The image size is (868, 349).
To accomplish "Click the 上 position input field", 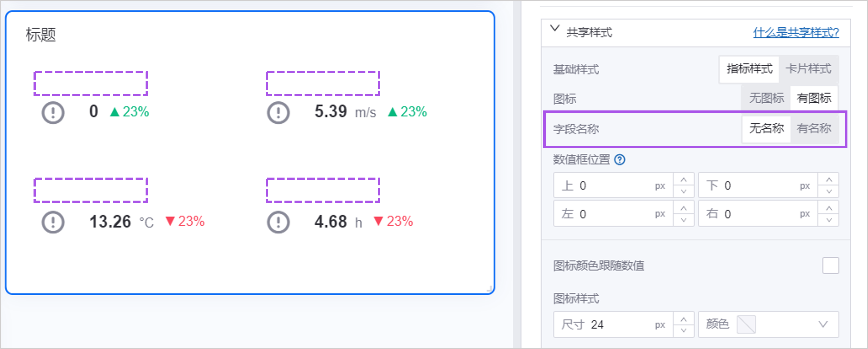I will pos(613,185).
